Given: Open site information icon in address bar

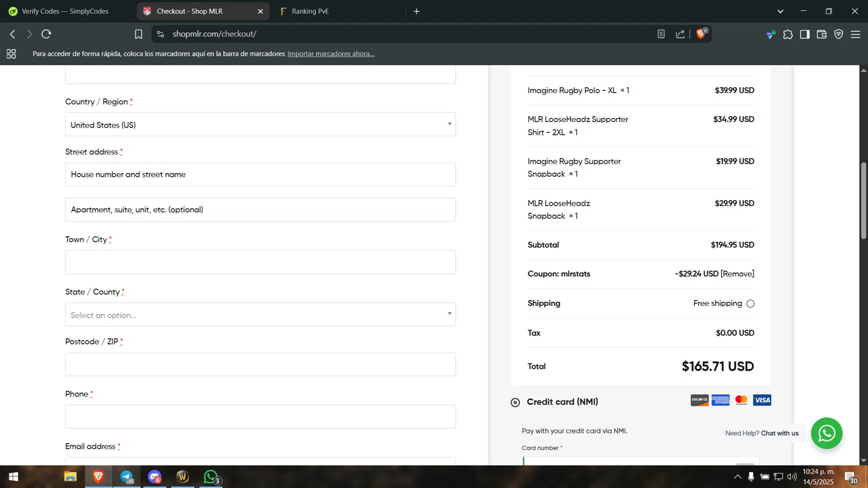Looking at the screenshot, I should (161, 34).
